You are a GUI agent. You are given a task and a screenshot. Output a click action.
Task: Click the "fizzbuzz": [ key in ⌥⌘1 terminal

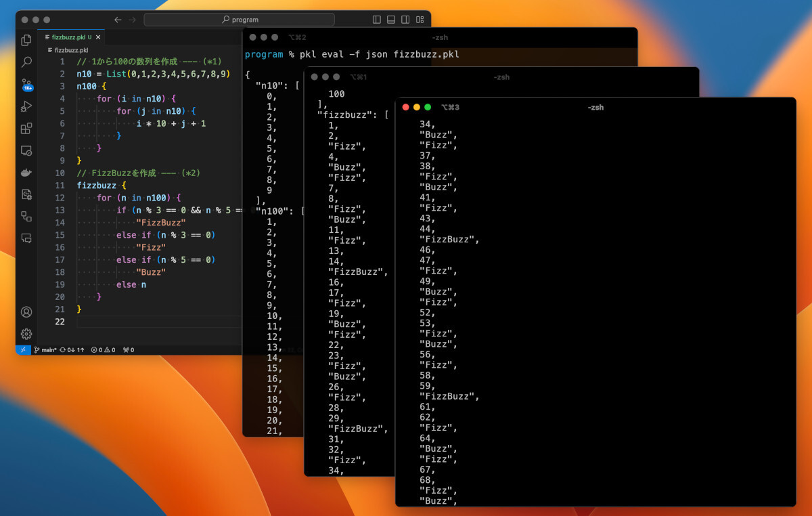[353, 114]
